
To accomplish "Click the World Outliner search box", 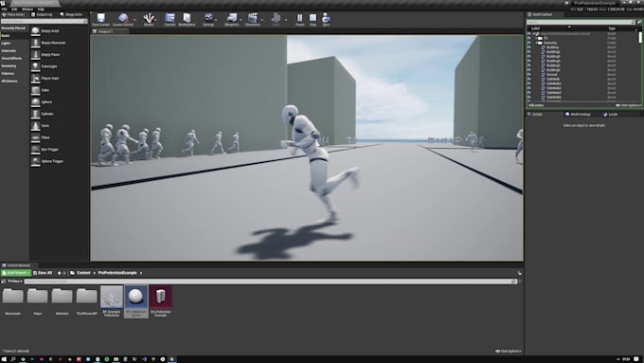I will (581, 22).
